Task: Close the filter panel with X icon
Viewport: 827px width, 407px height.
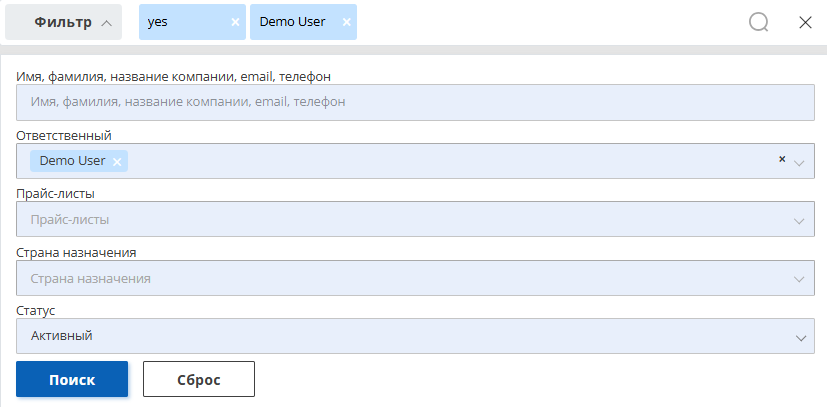Action: pyautogui.click(x=805, y=23)
